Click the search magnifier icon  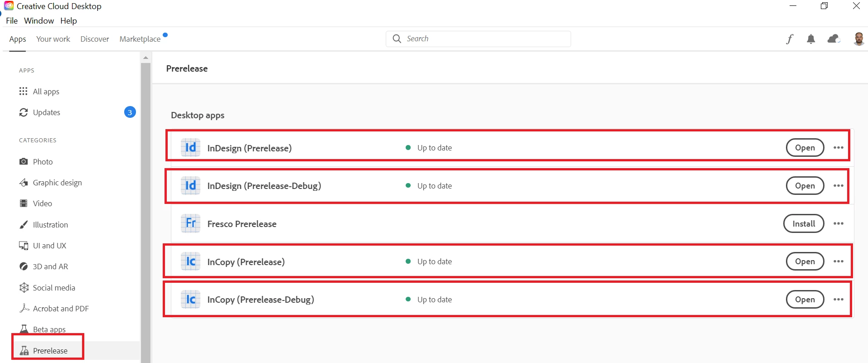coord(397,39)
